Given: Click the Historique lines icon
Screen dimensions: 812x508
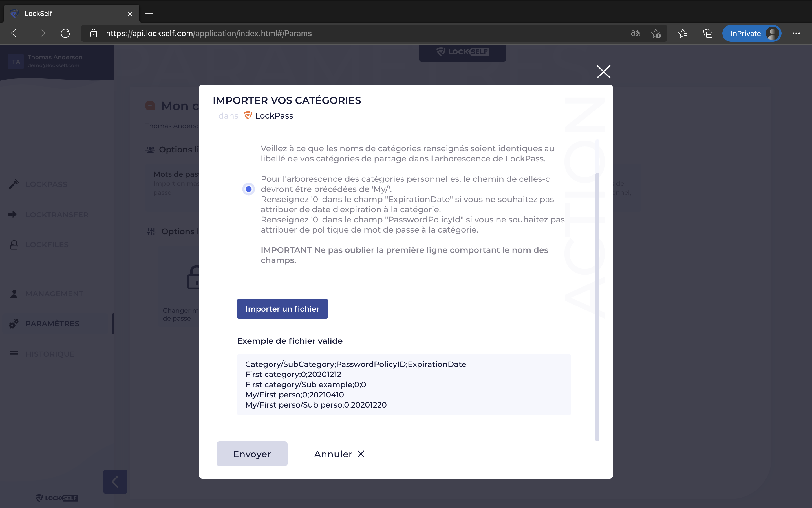Looking at the screenshot, I should click(14, 353).
